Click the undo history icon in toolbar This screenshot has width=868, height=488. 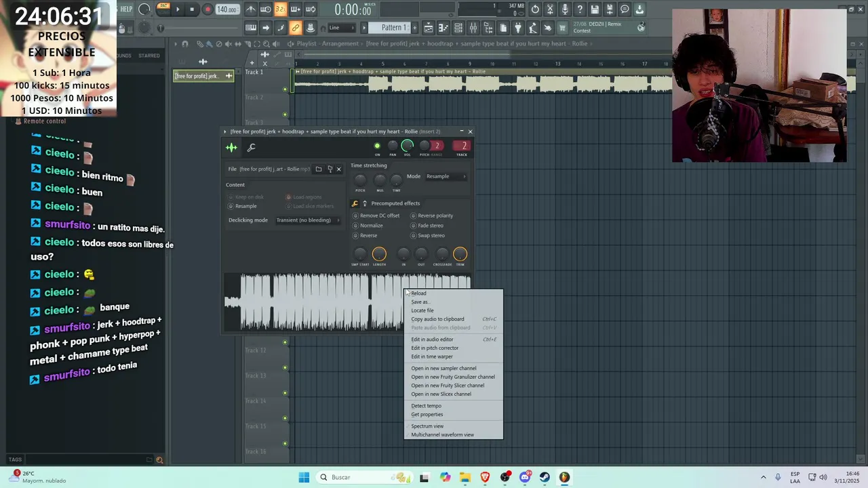[535, 9]
